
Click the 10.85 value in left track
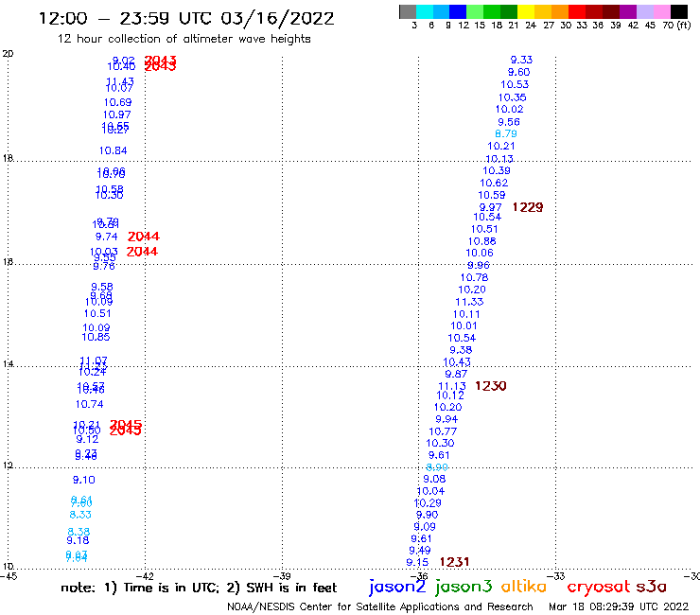(x=96, y=337)
